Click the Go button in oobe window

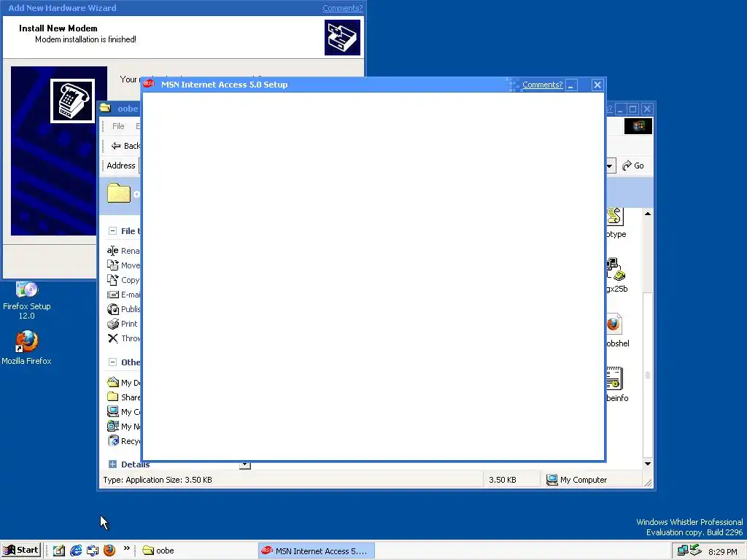coord(633,166)
